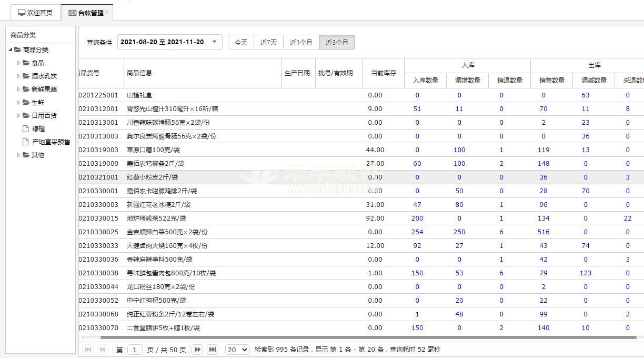Select the 今天 date range toggle
Screen dimensions: 644x358
241,42
